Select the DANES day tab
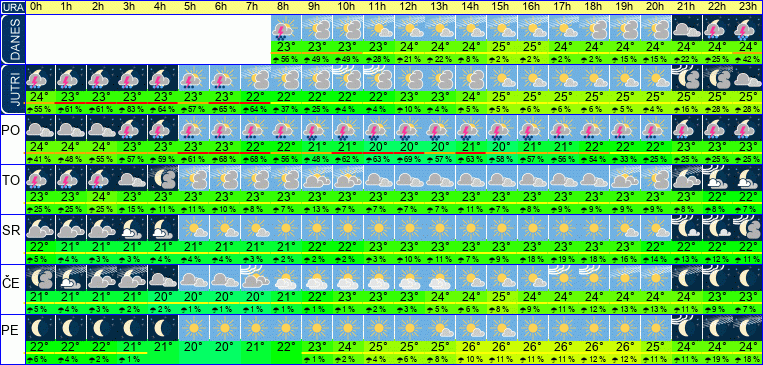Image resolution: width=763 pixels, height=365 pixels. [x=12, y=39]
